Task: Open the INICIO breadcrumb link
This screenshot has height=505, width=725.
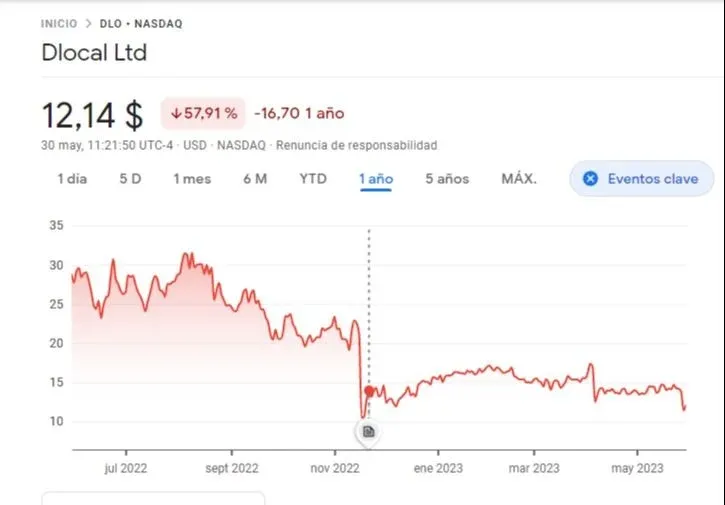Action: [59, 23]
